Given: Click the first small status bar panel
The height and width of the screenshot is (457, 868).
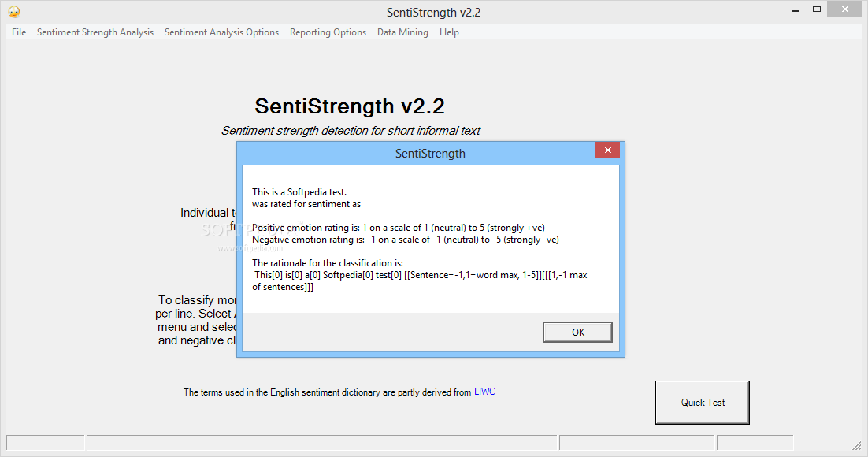Looking at the screenshot, I should 46,443.
